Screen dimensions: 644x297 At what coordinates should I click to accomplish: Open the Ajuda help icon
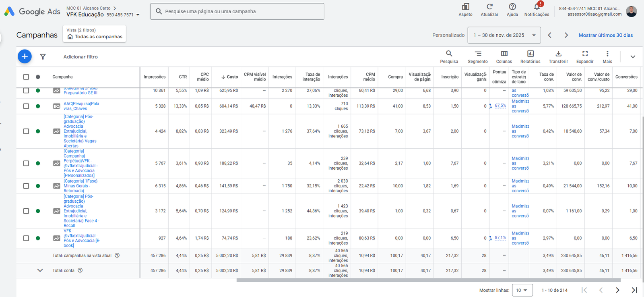pos(512,7)
